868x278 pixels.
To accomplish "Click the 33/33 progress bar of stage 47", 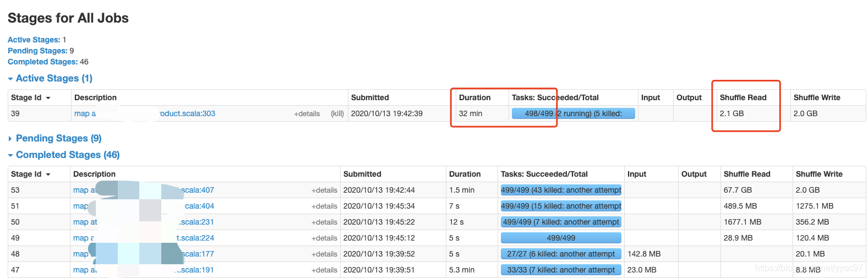I will (x=561, y=270).
